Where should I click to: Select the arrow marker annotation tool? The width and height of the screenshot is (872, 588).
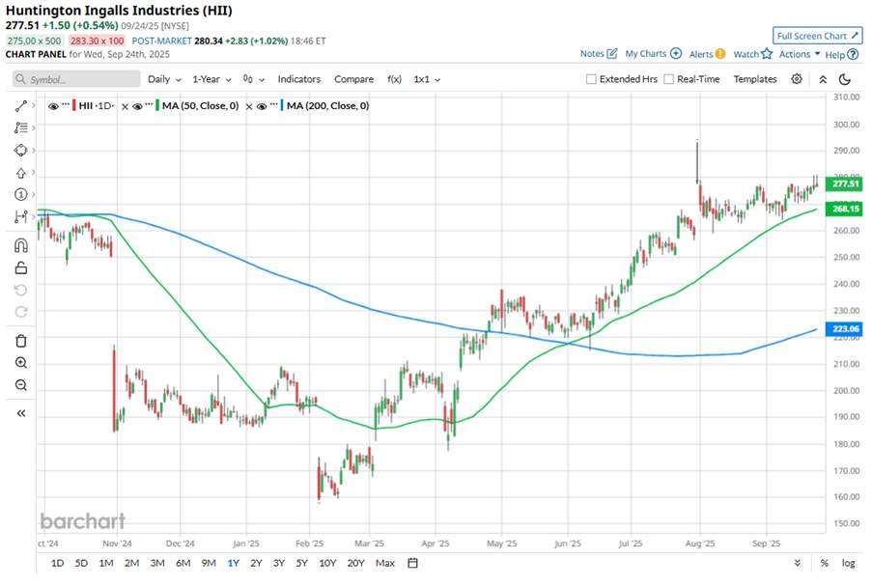[x=21, y=173]
